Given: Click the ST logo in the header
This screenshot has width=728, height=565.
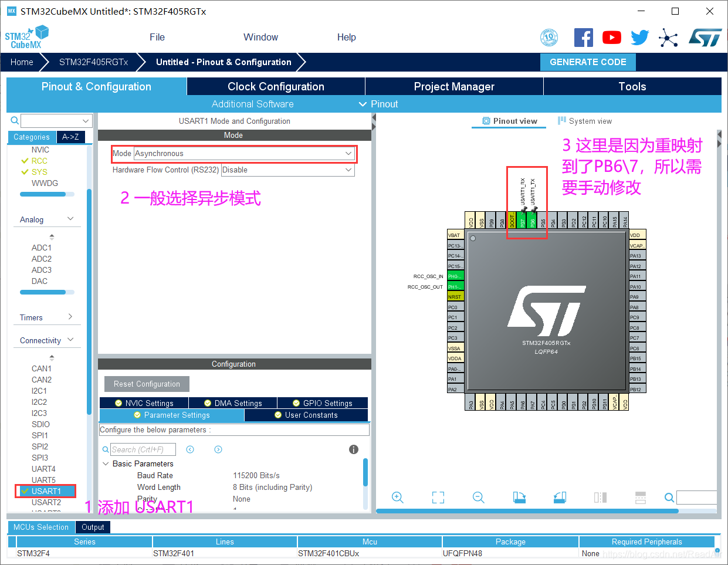Looking at the screenshot, I should [x=705, y=38].
